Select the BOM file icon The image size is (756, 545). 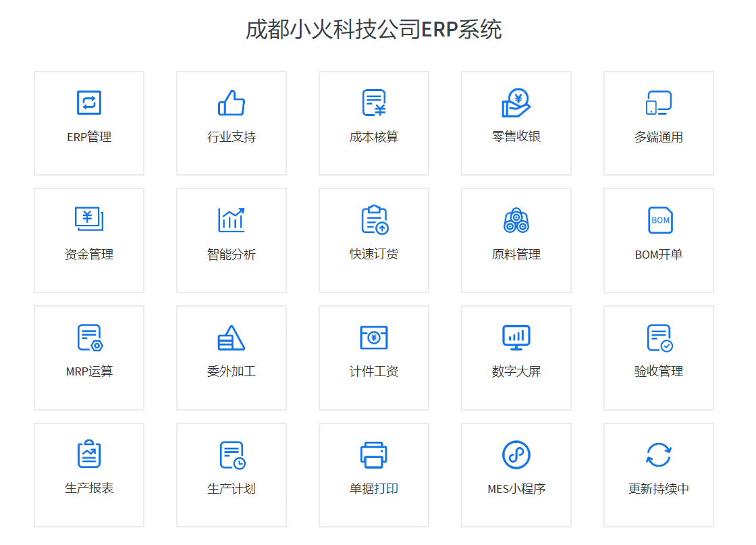(x=659, y=220)
